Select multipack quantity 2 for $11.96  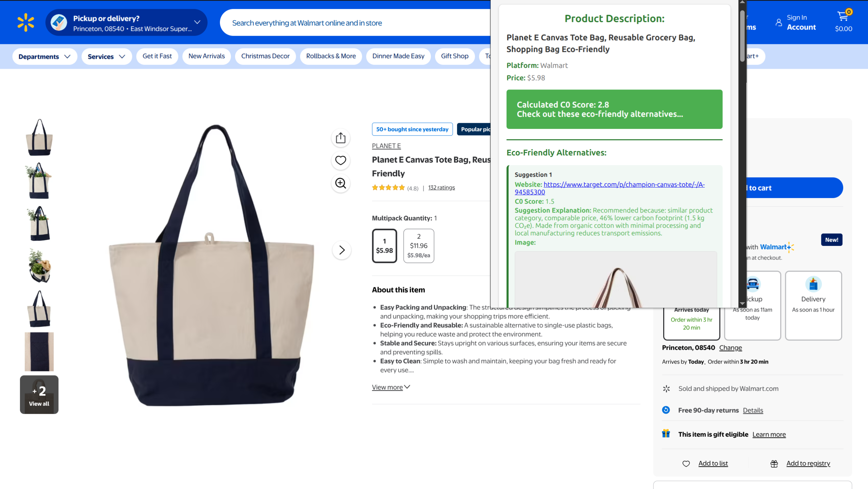[419, 246]
